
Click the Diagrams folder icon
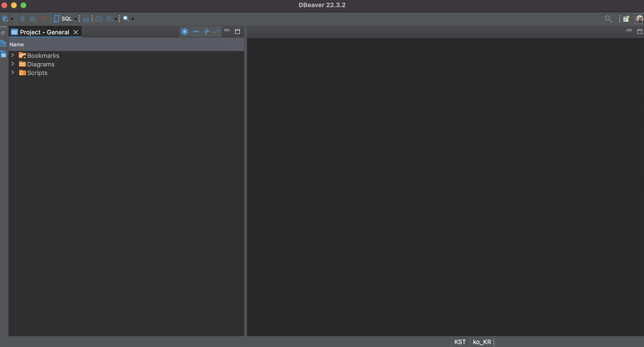coord(22,64)
